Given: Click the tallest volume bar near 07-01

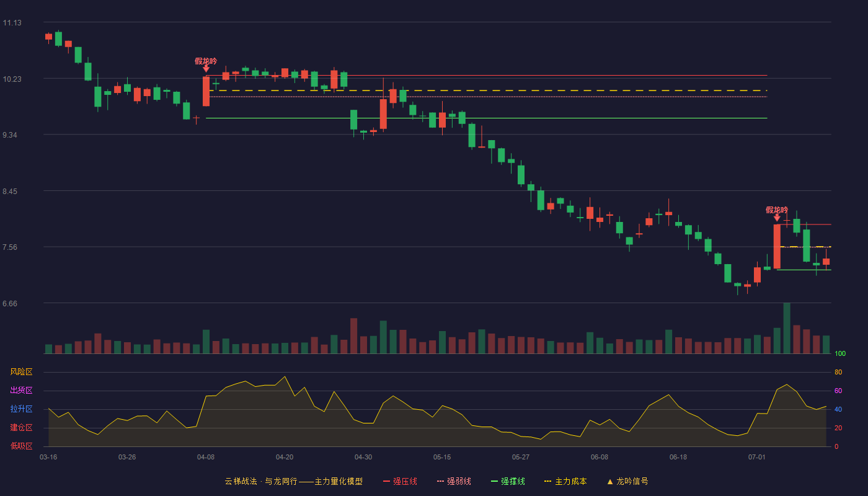Looking at the screenshot, I should pyautogui.click(x=787, y=329).
